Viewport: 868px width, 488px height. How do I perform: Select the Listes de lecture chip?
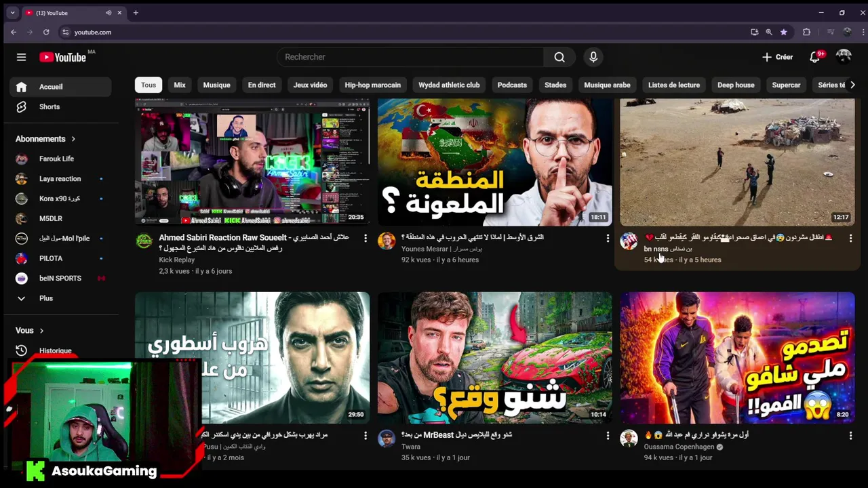pos(674,85)
